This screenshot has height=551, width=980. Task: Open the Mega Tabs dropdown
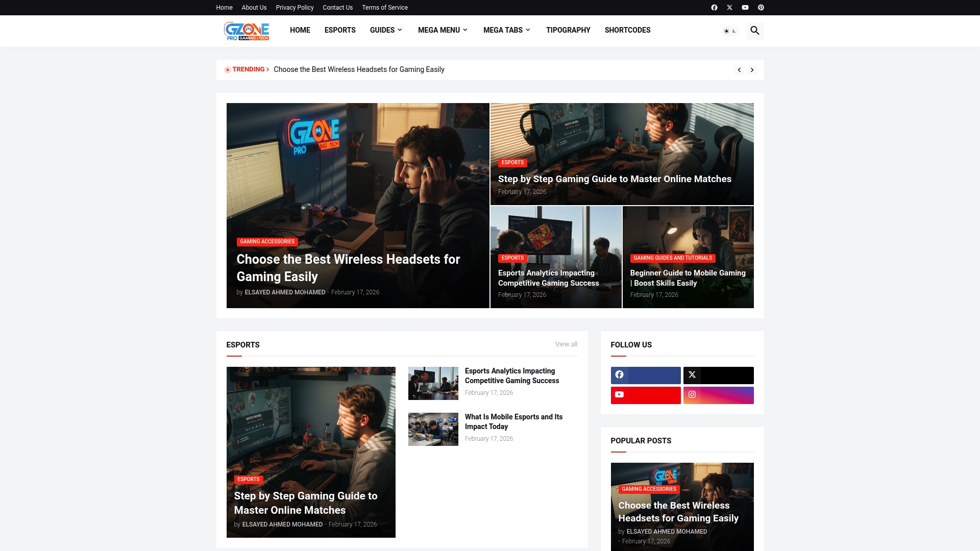[x=506, y=30]
